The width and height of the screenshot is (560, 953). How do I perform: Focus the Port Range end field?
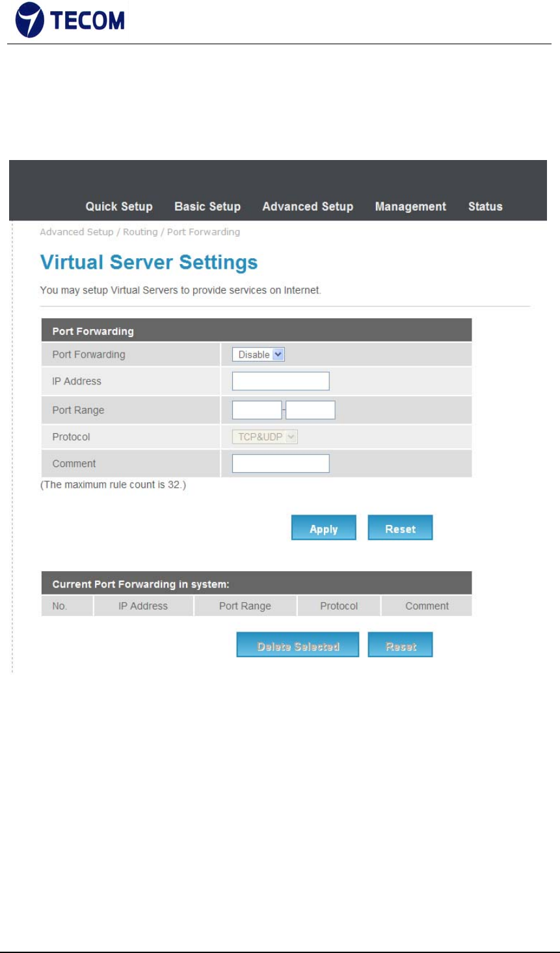[310, 410]
